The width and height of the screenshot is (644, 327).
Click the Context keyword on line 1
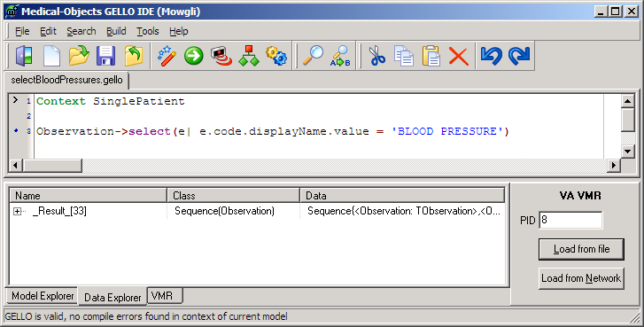(x=61, y=101)
